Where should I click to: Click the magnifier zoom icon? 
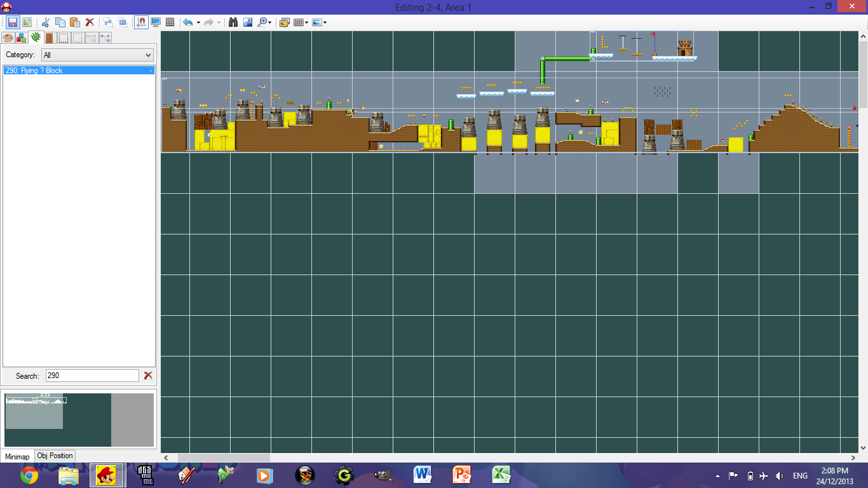[x=262, y=22]
